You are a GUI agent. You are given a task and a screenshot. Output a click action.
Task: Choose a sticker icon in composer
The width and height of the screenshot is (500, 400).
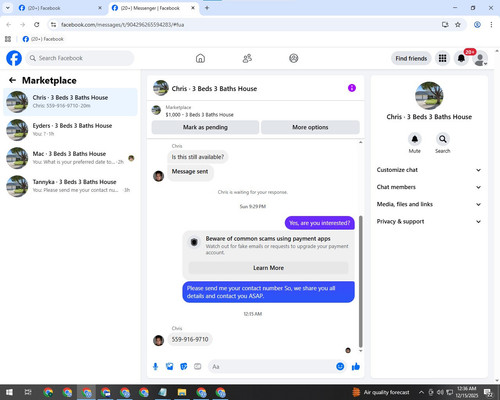184,367
